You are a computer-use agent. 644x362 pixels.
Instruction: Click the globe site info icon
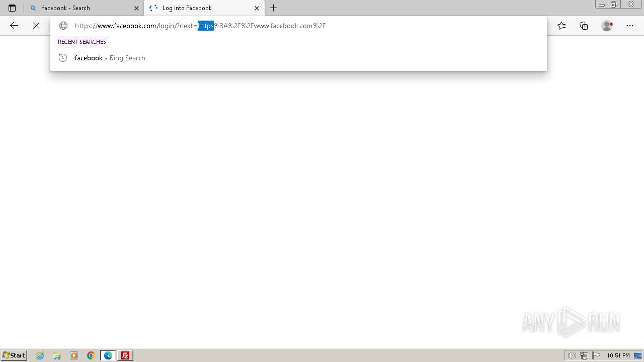[x=63, y=26]
